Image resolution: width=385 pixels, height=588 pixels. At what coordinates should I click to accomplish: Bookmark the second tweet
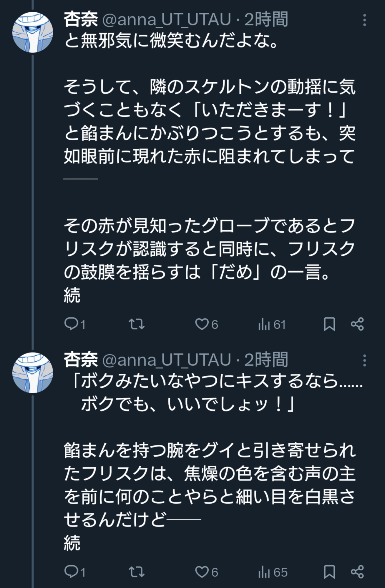click(329, 572)
